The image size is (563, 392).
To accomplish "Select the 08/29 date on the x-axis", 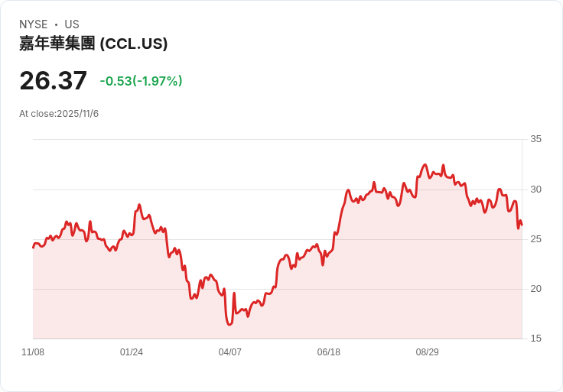I will [x=428, y=352].
